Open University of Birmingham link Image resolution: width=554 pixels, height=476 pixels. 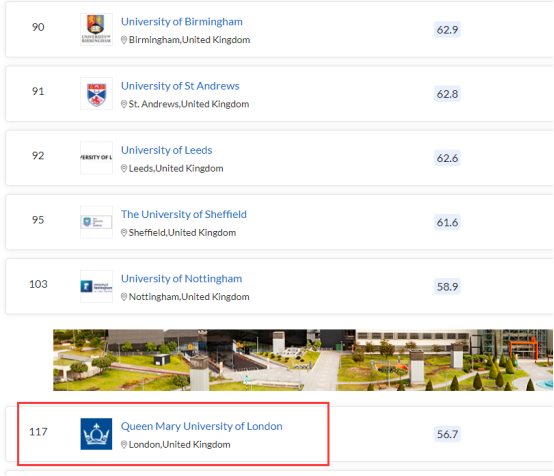182,22
